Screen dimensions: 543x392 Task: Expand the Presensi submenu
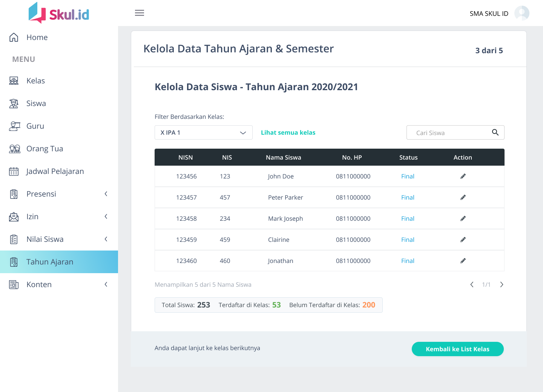point(106,194)
